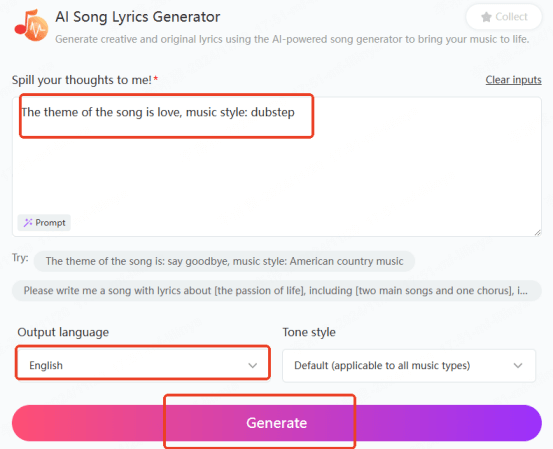The height and width of the screenshot is (449, 553).
Task: Click the Spill your thoughts to me label
Action: click(82, 80)
